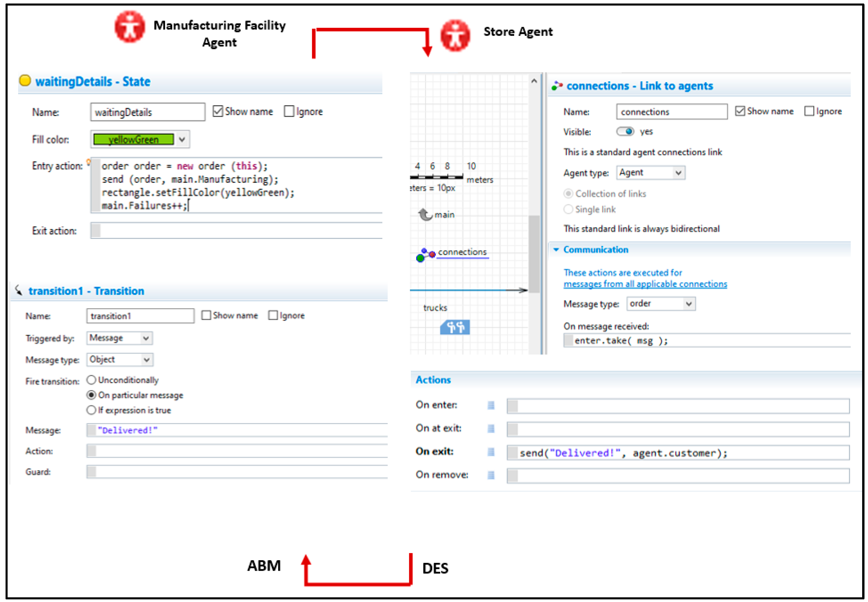Click the icon beside On exit field

(491, 452)
